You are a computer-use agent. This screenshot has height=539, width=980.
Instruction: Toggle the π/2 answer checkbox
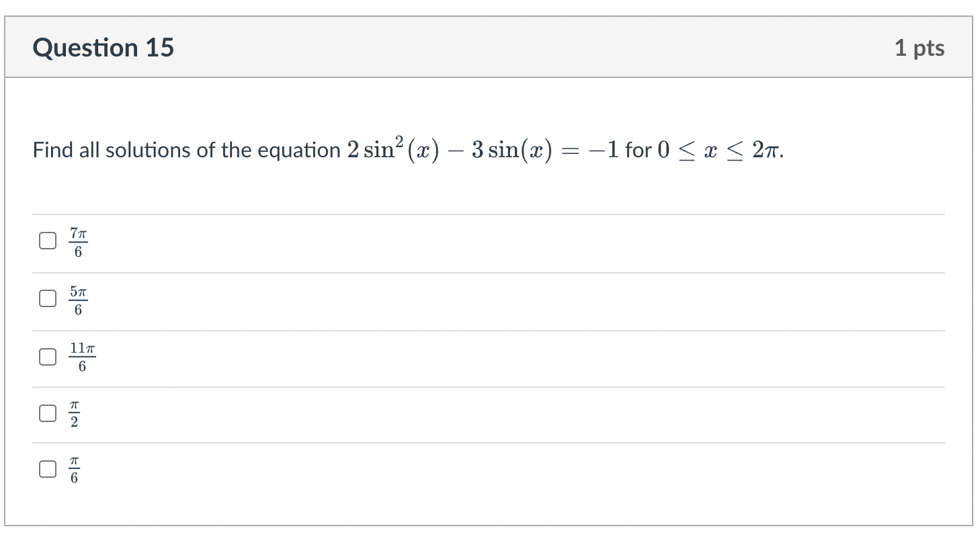[46, 413]
